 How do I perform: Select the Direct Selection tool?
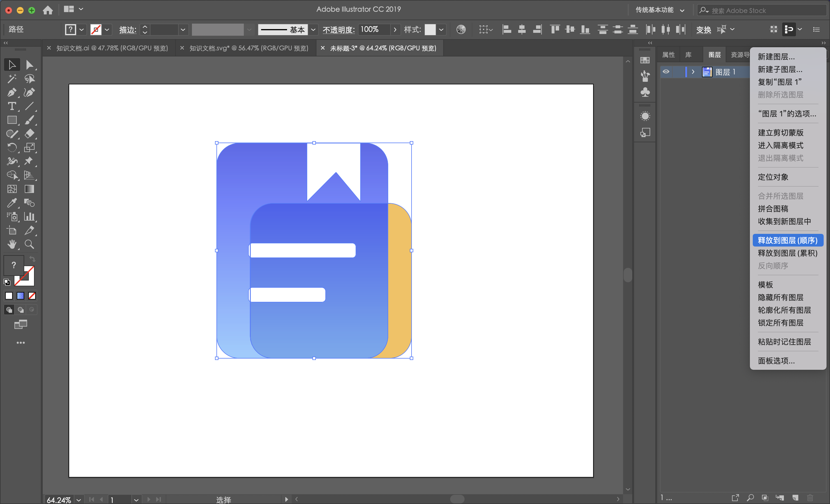29,65
